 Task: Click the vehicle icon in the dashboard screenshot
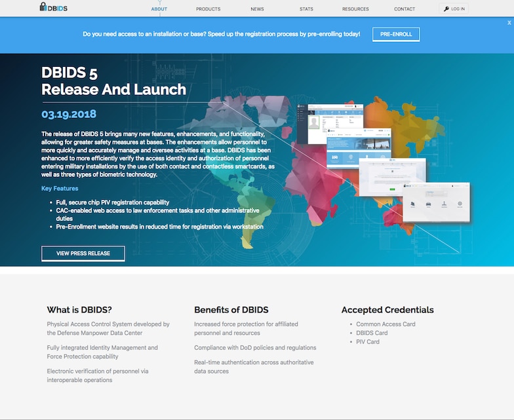(x=429, y=204)
